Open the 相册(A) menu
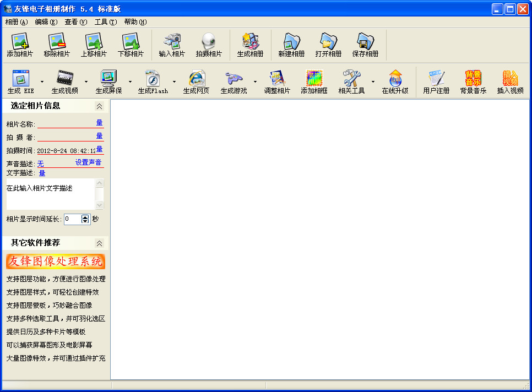The image size is (532, 392). click(17, 22)
